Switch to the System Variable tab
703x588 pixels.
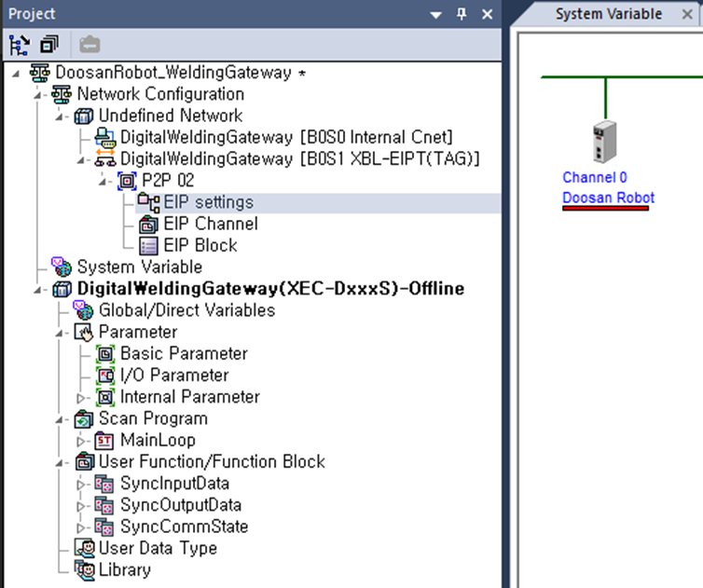608,14
